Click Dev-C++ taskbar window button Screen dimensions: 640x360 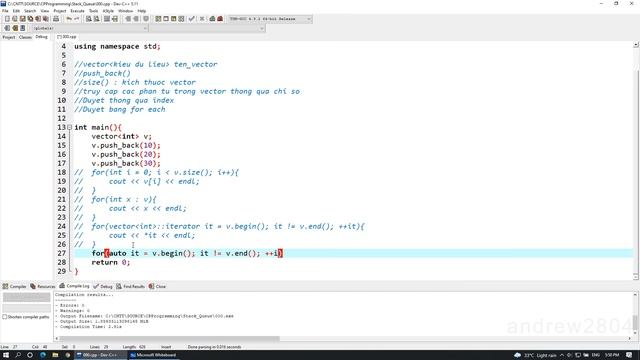[x=100, y=355]
